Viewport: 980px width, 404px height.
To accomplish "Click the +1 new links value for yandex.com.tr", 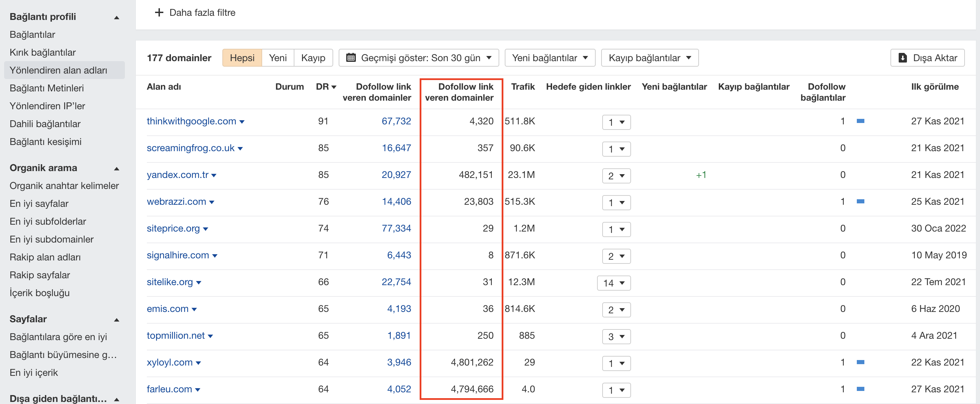I will [701, 175].
